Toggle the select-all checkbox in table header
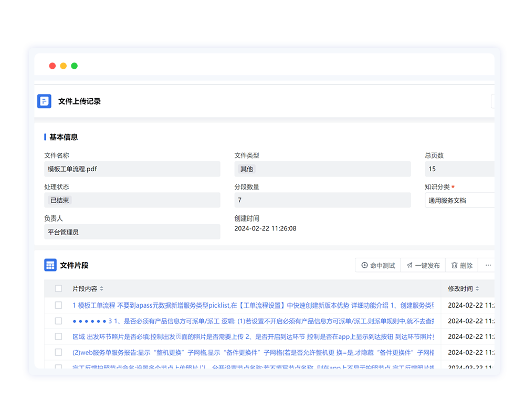Screen dimensions: 525x420 pyautogui.click(x=58, y=288)
